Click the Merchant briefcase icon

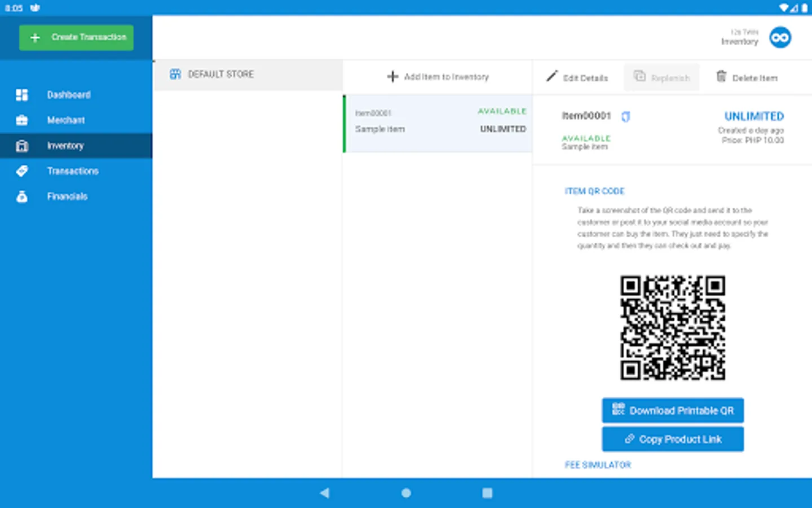coord(22,120)
